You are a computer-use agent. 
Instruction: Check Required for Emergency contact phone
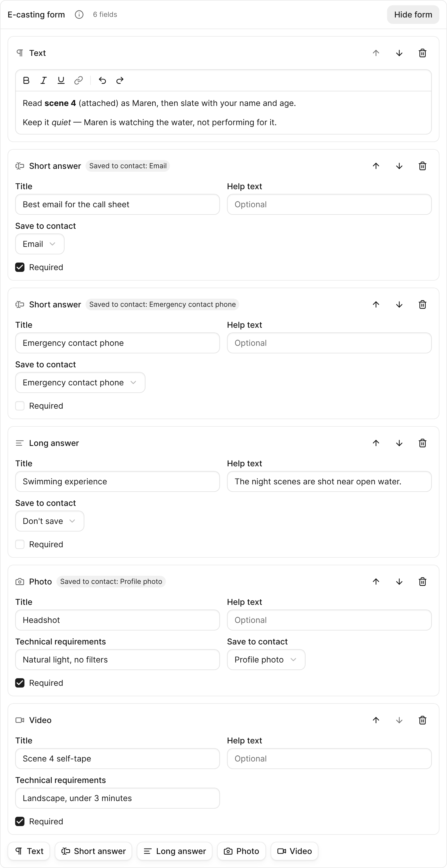coord(20,406)
